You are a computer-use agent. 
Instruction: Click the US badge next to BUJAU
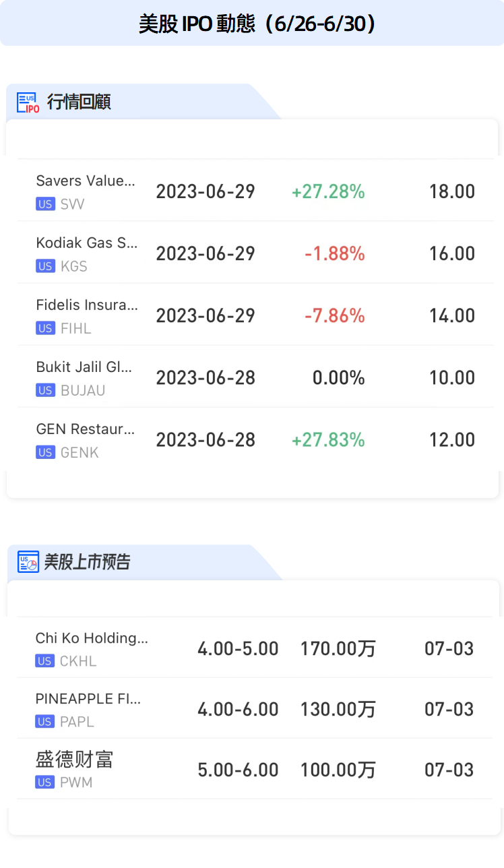coord(45,390)
